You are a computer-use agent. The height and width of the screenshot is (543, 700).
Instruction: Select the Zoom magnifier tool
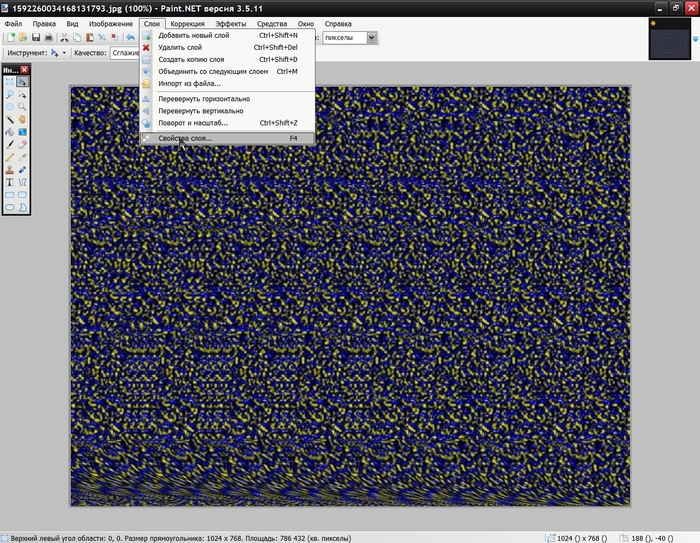(22, 107)
